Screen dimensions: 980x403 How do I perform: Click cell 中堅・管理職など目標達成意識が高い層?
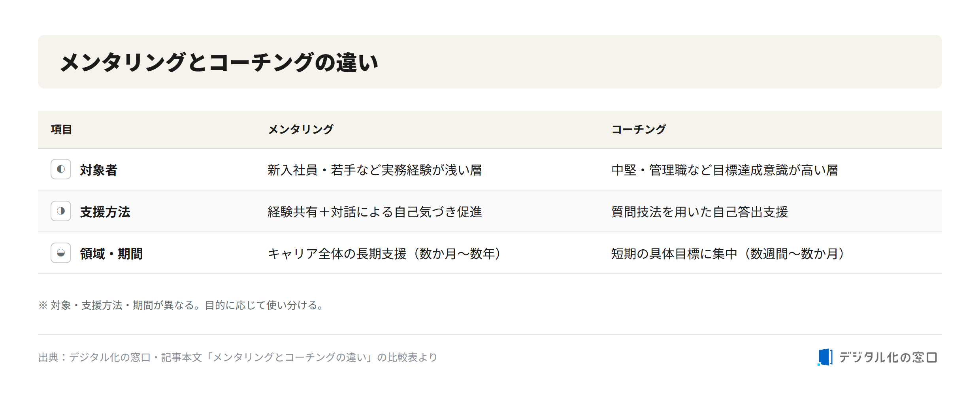point(725,170)
